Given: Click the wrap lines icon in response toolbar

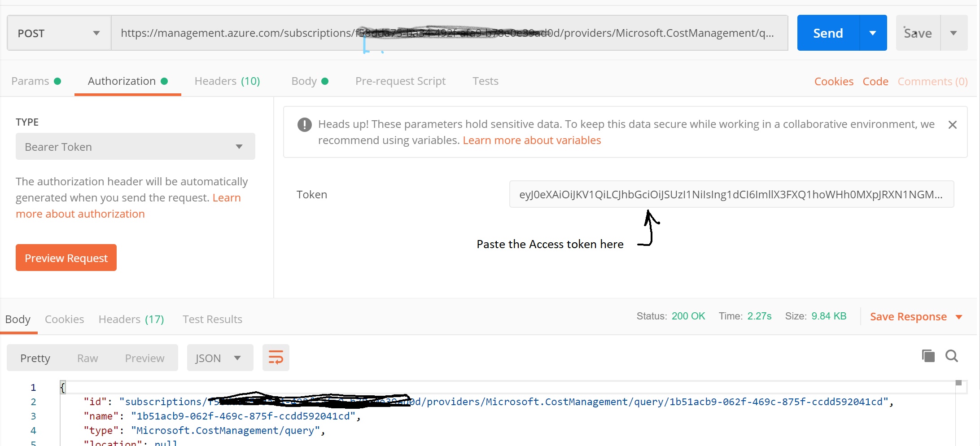Looking at the screenshot, I should pos(276,358).
